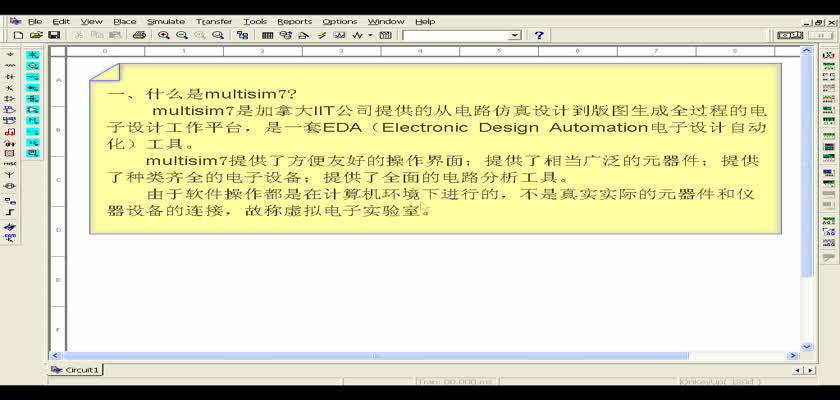Open the CMOS component group
The height and width of the screenshot is (400, 840).
[x=10, y=120]
